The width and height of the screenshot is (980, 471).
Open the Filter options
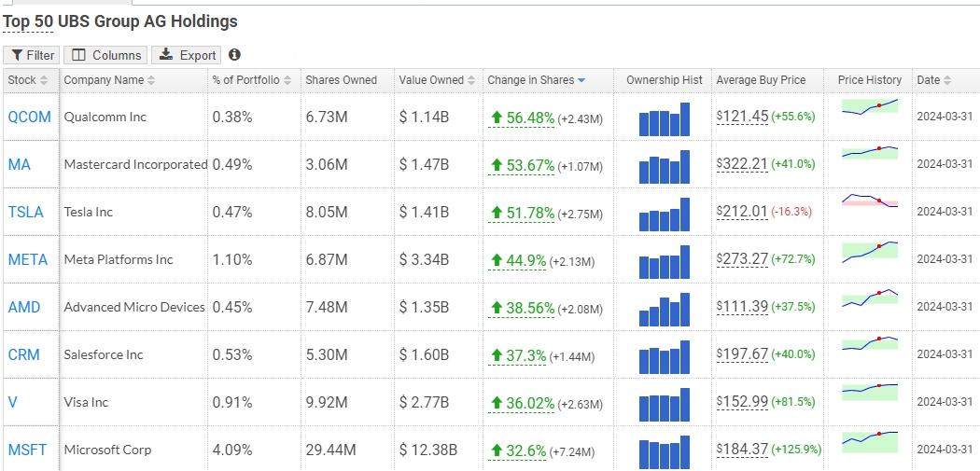(32, 55)
